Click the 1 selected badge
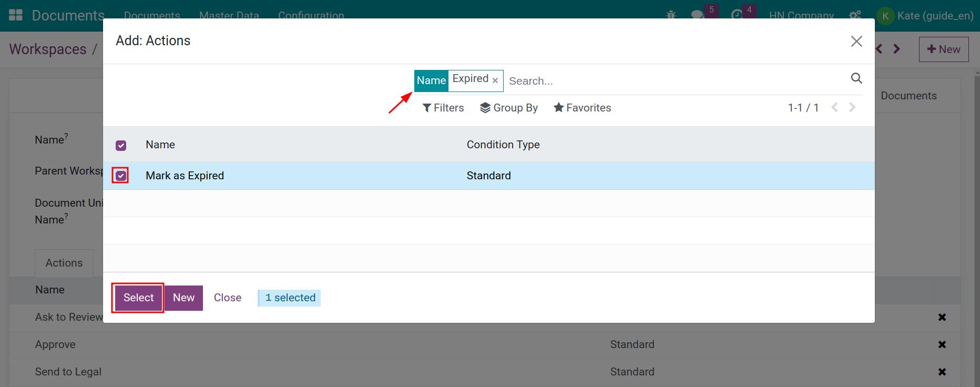This screenshot has height=387, width=980. coord(290,298)
